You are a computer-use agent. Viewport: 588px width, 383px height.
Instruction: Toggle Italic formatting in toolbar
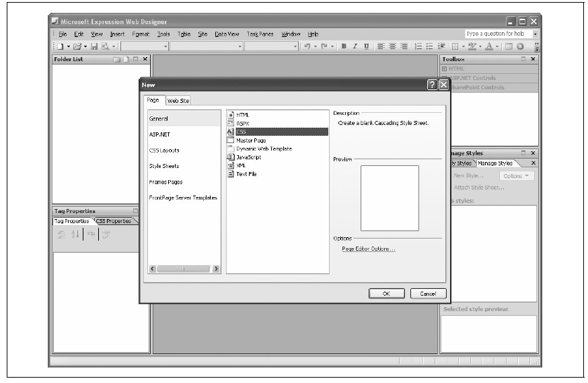[x=355, y=46]
